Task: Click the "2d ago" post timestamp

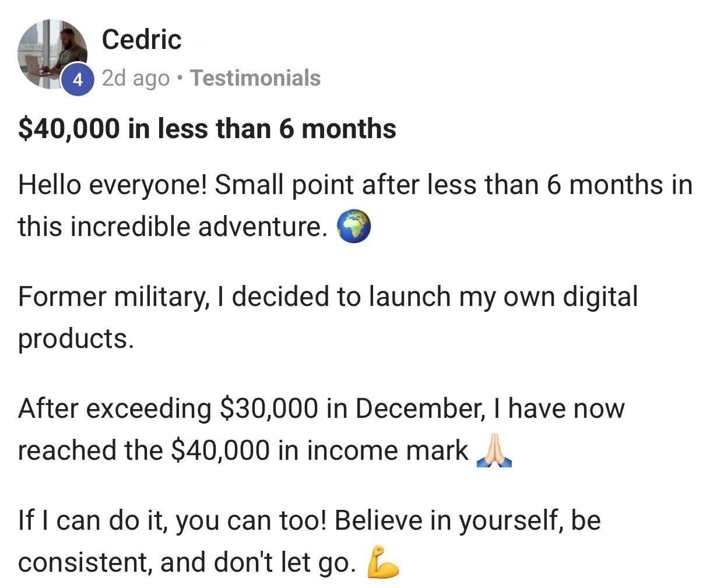Action: point(136,78)
